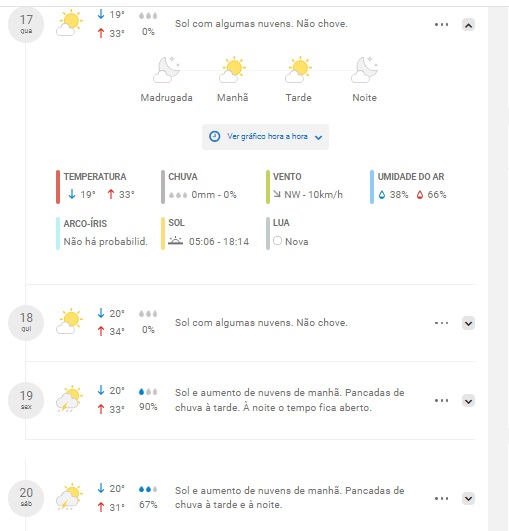509x531 pixels.
Task: Select the day 20 sáb date circle
Action: coord(26,498)
